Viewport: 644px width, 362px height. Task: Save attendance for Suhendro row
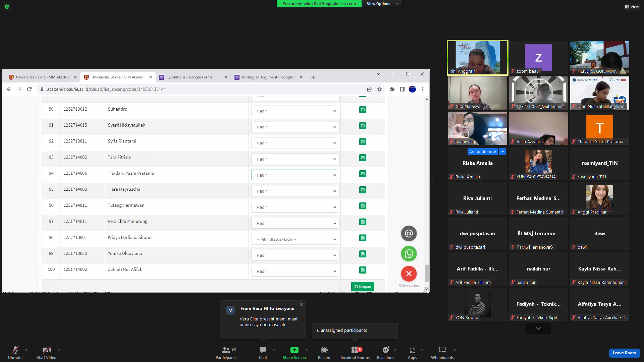coord(363,110)
